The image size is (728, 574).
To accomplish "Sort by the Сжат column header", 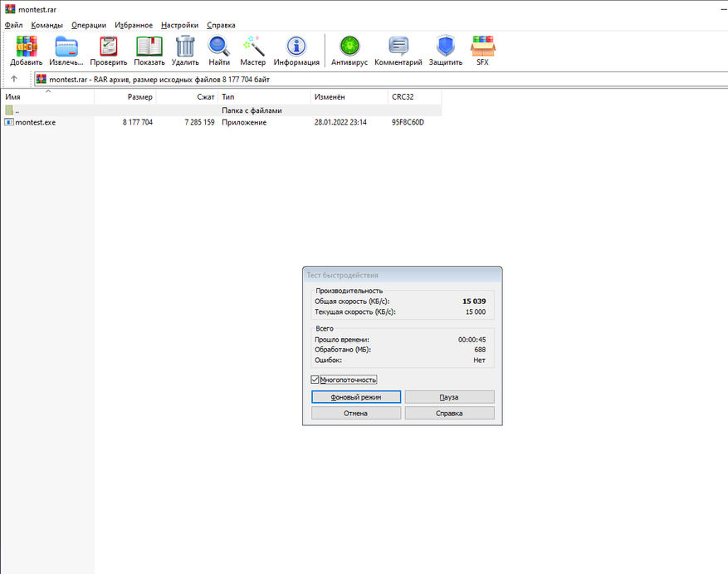I will pyautogui.click(x=187, y=96).
